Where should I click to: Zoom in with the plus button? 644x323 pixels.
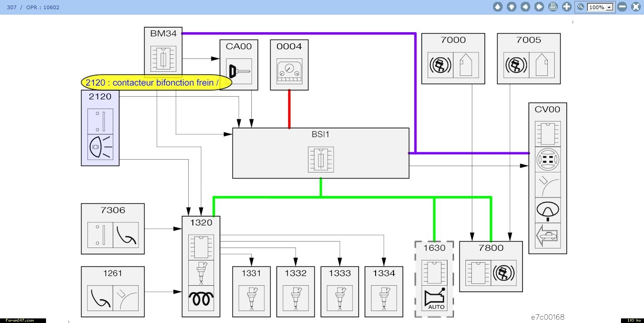click(567, 7)
